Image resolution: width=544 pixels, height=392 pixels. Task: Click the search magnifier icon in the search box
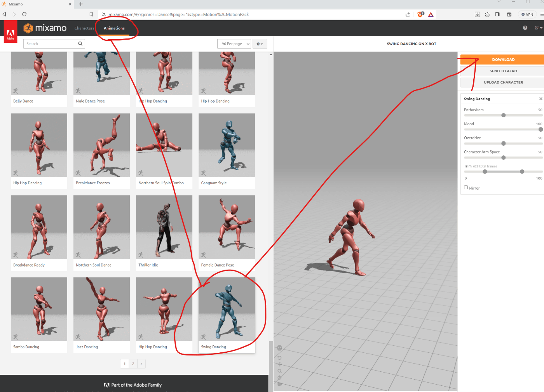click(80, 44)
